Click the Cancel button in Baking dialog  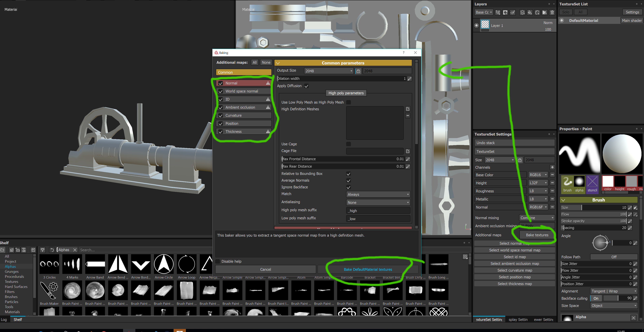tap(265, 269)
